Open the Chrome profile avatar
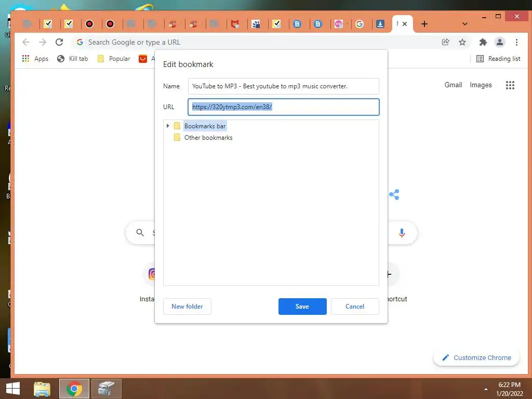 click(x=500, y=42)
